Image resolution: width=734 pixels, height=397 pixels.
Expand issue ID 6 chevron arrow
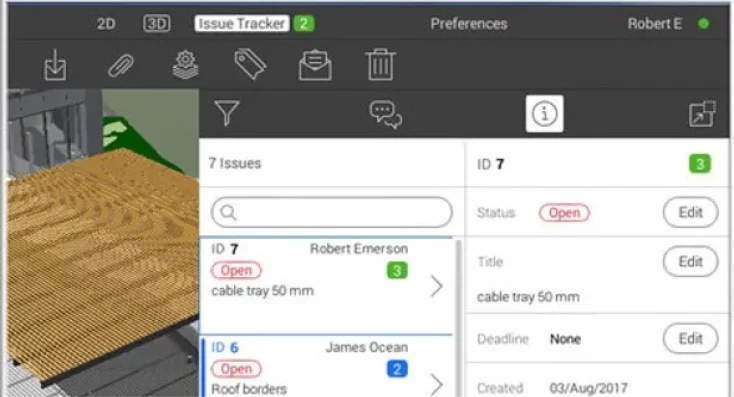click(436, 384)
